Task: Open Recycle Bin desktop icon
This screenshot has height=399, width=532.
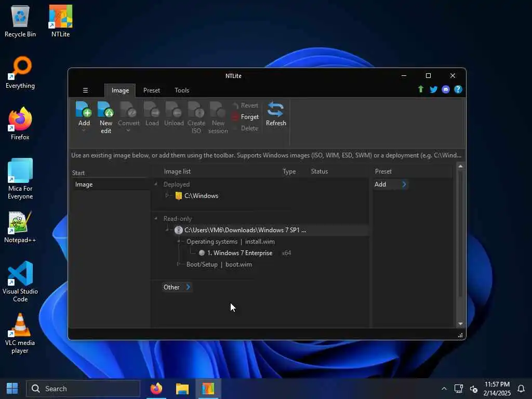Action: click(20, 21)
